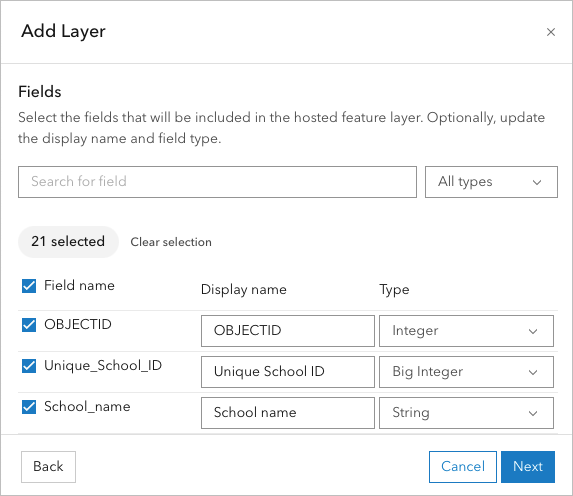Click chevron icon of Big Integer box

pyautogui.click(x=533, y=372)
